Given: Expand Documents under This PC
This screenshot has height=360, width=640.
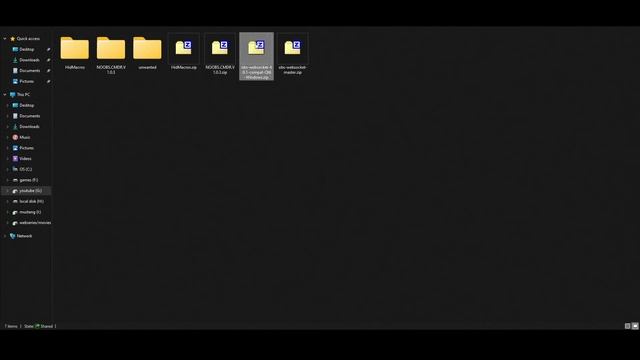Looking at the screenshot, I should click(x=7, y=116).
